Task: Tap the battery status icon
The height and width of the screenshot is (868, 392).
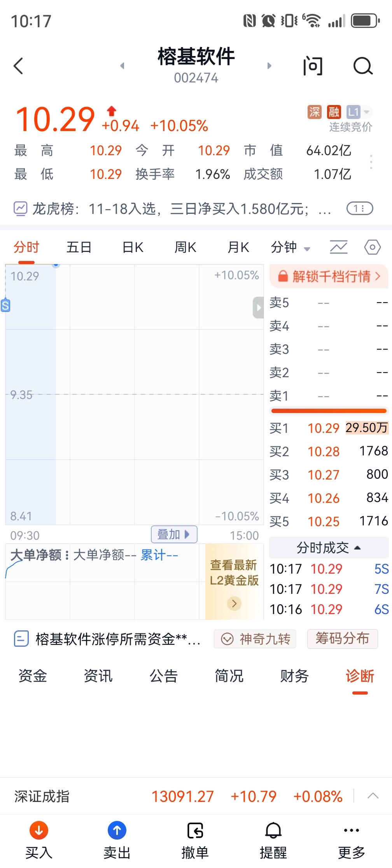Action: click(x=365, y=21)
